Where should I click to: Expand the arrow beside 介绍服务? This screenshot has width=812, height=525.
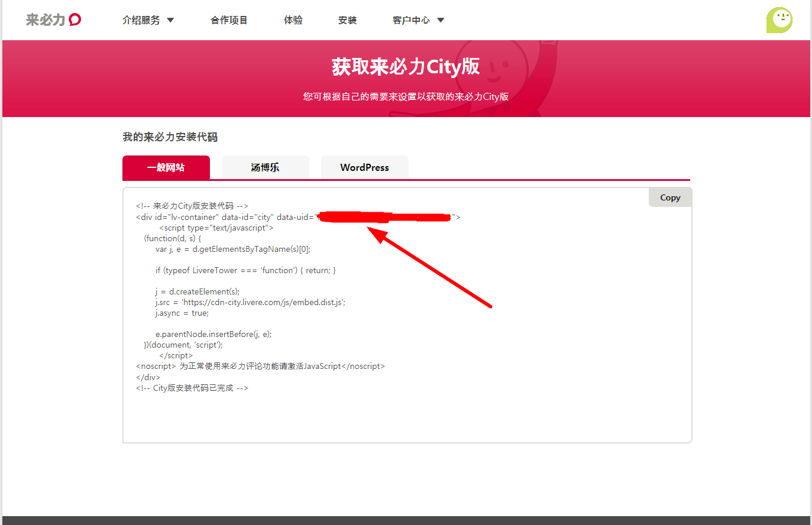170,20
